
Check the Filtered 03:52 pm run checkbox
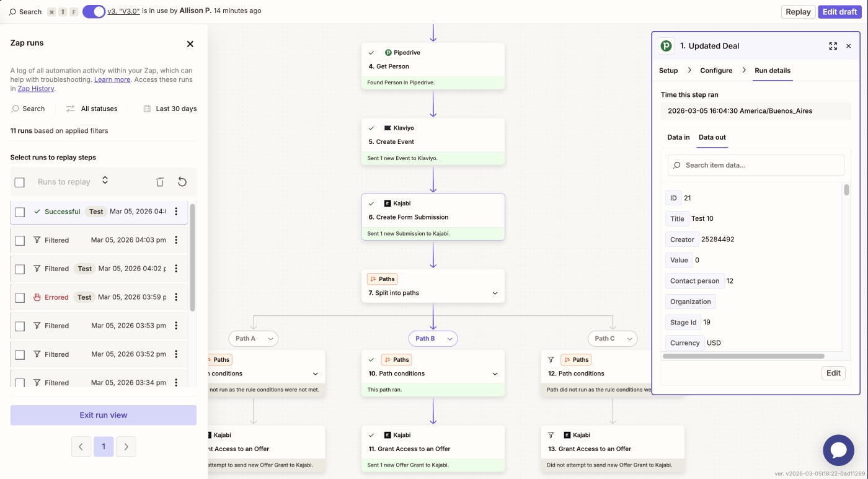[20, 355]
